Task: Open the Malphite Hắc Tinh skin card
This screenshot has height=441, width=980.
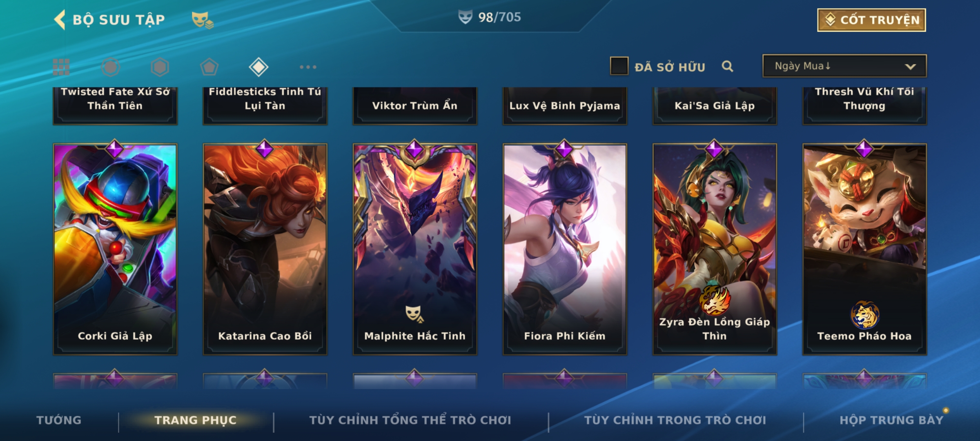Action: tap(415, 249)
